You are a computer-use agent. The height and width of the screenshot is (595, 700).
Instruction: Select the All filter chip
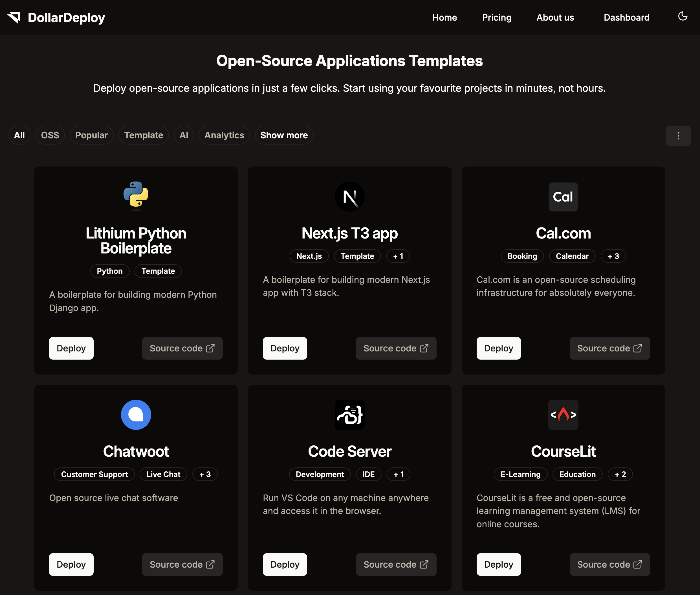coord(19,135)
